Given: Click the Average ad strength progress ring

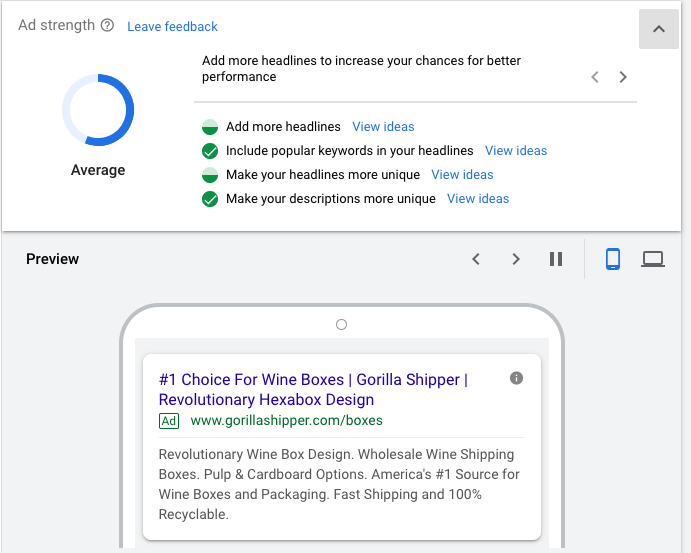Looking at the screenshot, I should [x=98, y=110].
